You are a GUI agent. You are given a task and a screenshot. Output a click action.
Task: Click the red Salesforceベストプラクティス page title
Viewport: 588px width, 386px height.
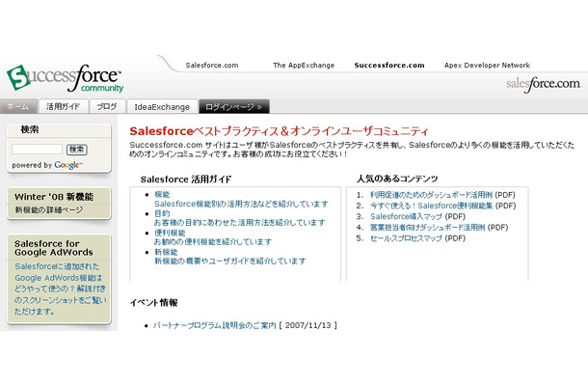(279, 131)
